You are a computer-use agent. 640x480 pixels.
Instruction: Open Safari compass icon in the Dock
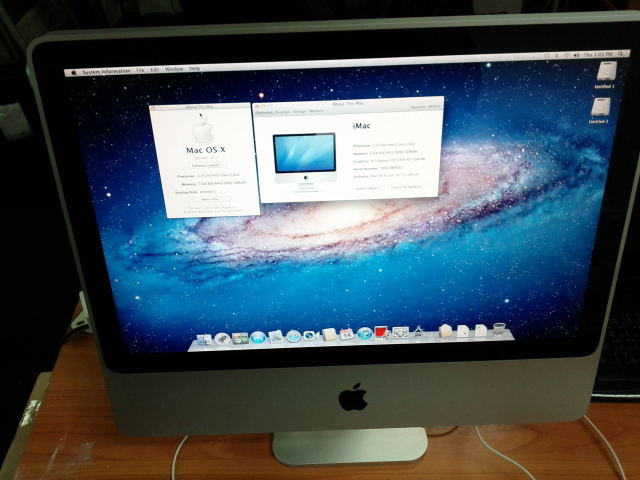(293, 336)
